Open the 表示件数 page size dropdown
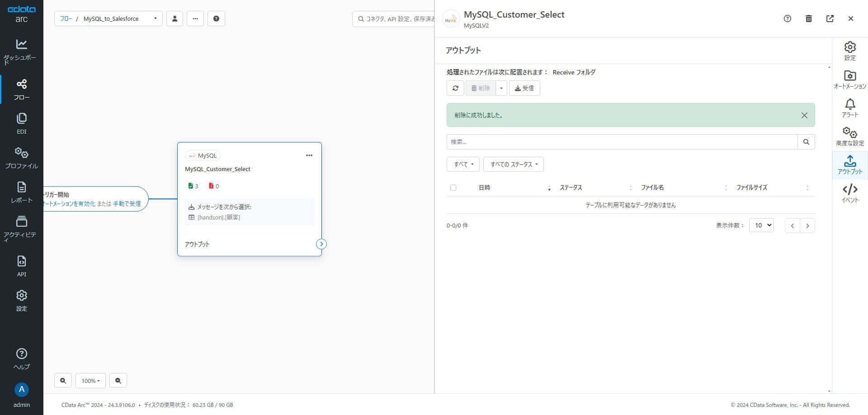This screenshot has width=868, height=415. coord(761,225)
